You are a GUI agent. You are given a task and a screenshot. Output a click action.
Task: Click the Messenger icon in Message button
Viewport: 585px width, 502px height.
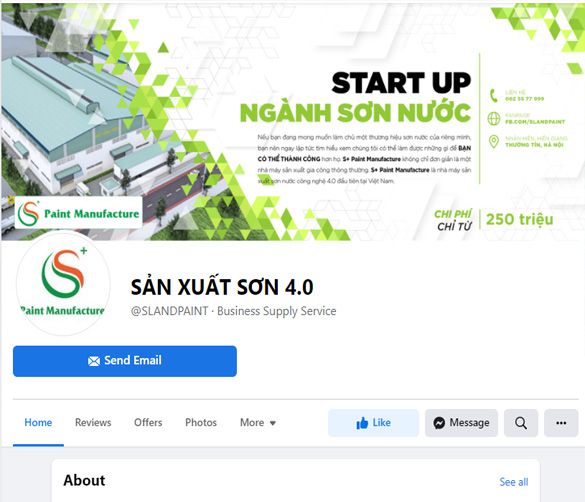point(439,423)
